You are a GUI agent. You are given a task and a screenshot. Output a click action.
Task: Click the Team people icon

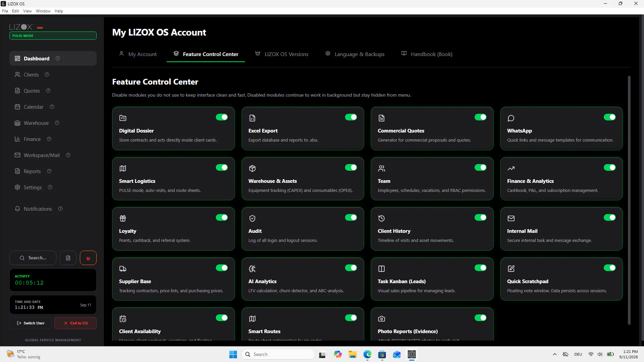tap(382, 168)
